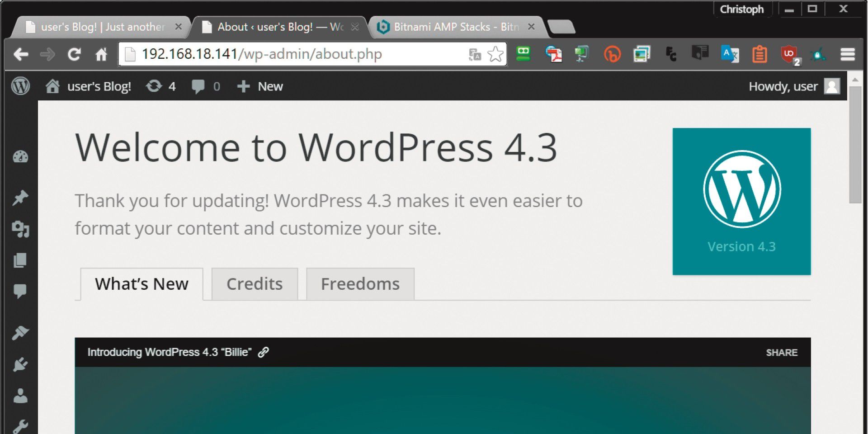Click the dark book-style extension icon

click(x=700, y=53)
